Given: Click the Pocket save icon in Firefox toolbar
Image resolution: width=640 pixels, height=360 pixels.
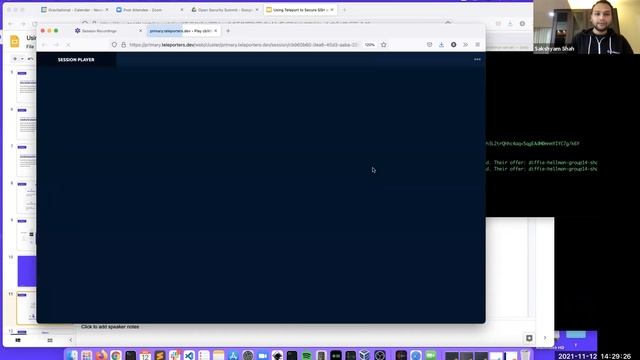Looking at the screenshot, I should [x=429, y=45].
